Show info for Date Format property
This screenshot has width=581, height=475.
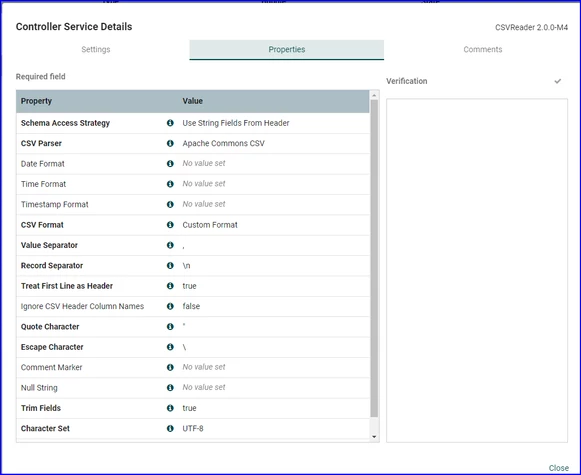(170, 164)
